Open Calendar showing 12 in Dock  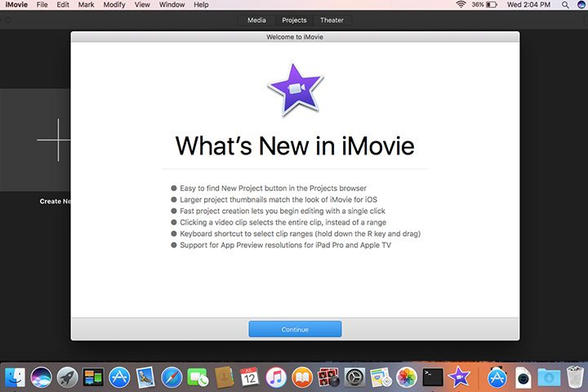tap(250, 377)
